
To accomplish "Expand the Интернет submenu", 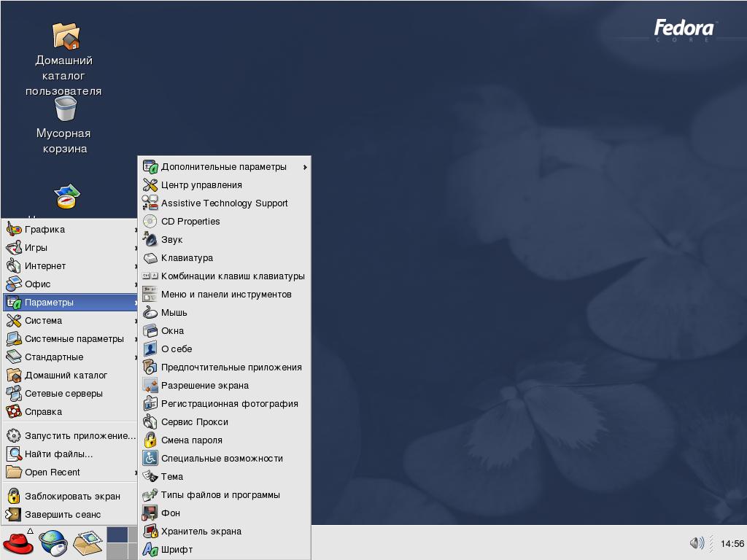I will pyautogui.click(x=70, y=265).
